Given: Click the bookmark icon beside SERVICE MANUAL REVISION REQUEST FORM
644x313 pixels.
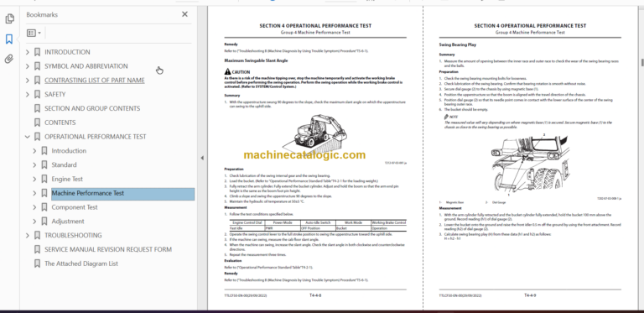Looking at the screenshot, I should [x=37, y=249].
